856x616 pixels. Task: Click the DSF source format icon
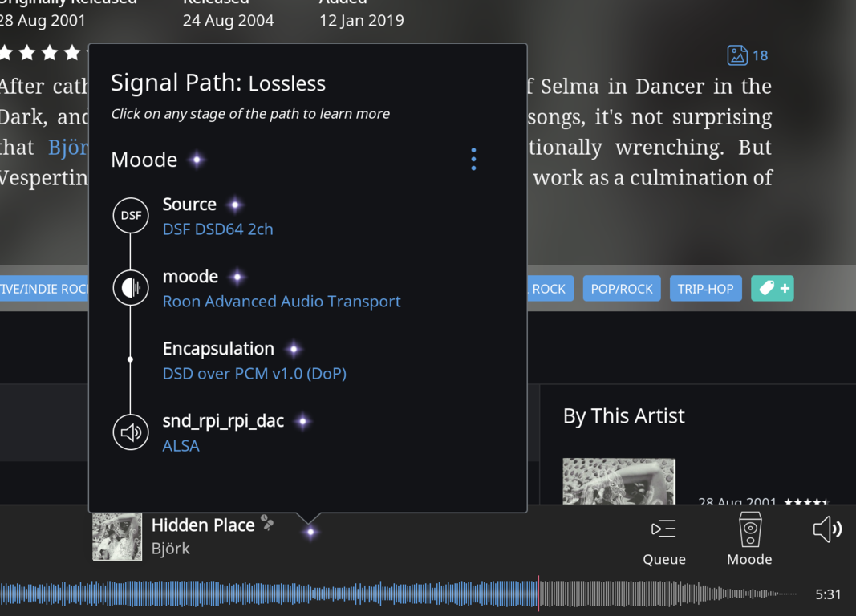pos(131,216)
